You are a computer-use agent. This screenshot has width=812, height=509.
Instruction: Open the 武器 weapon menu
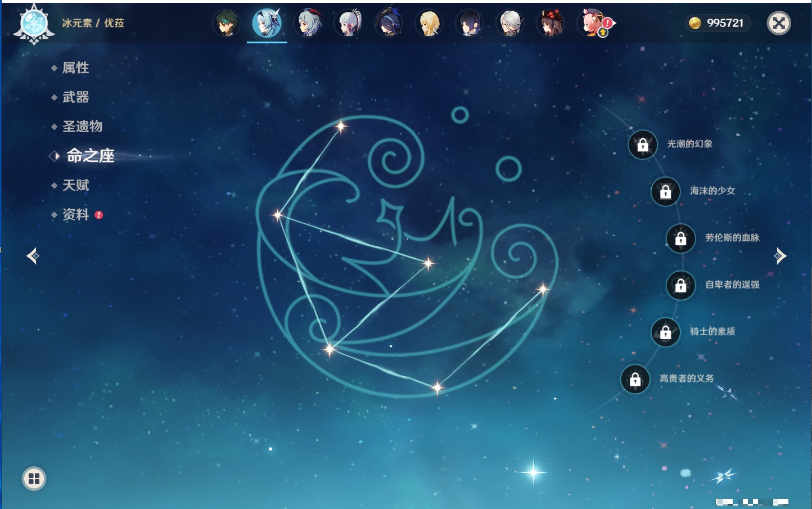[x=75, y=97]
